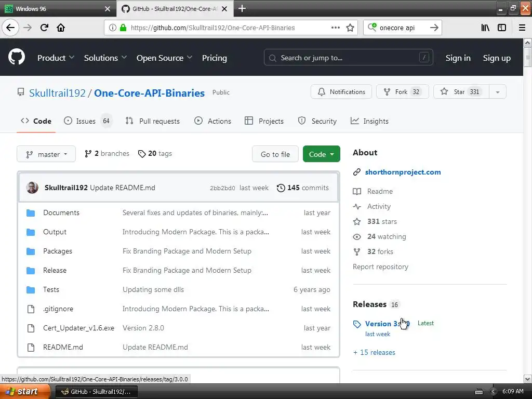
Task: Click the release tag icon beside Version 3
Action: point(357,324)
